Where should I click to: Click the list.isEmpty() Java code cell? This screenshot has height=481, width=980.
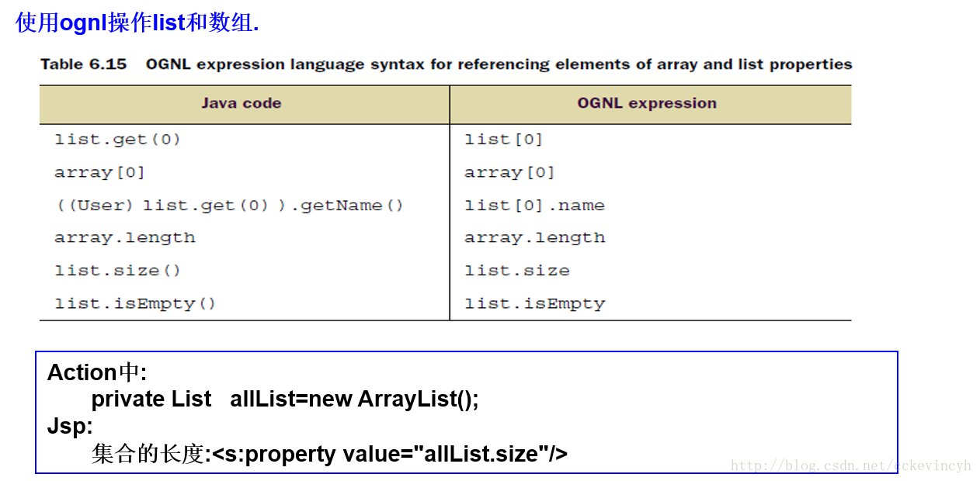tap(135, 303)
